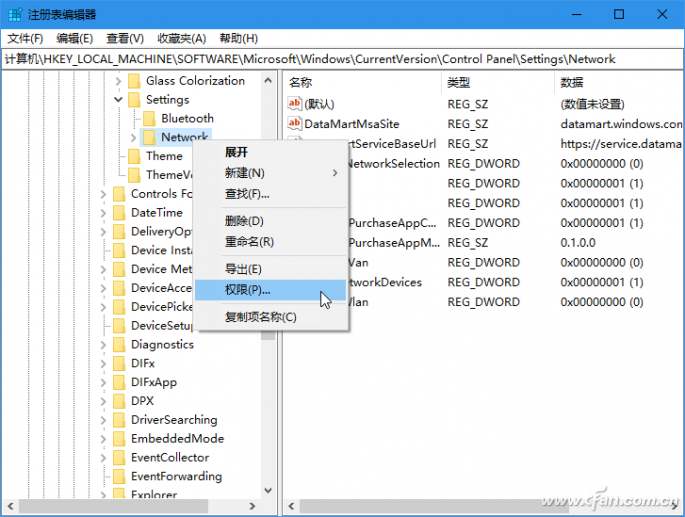Click the DateTime folder icon
This screenshot has width=685, height=517.
pyautogui.click(x=119, y=213)
